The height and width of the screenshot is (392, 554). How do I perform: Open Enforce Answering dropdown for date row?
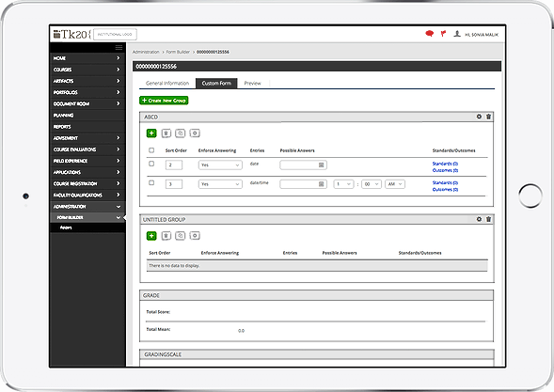click(220, 165)
